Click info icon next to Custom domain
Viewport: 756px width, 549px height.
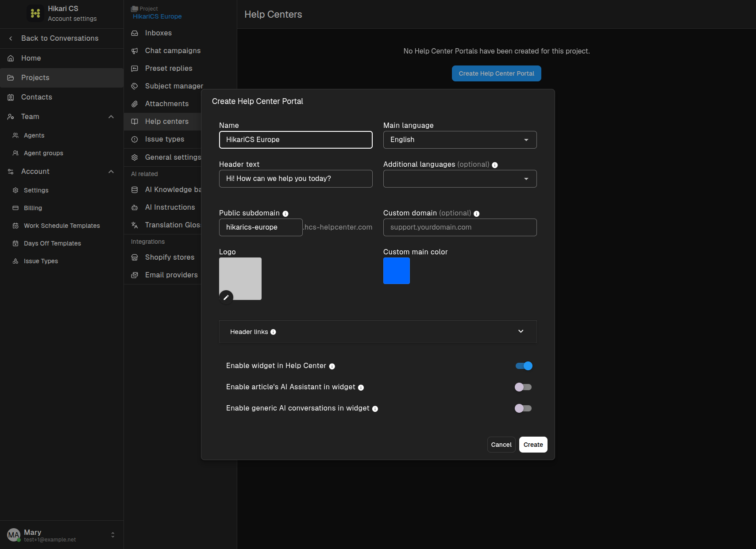coord(477,214)
